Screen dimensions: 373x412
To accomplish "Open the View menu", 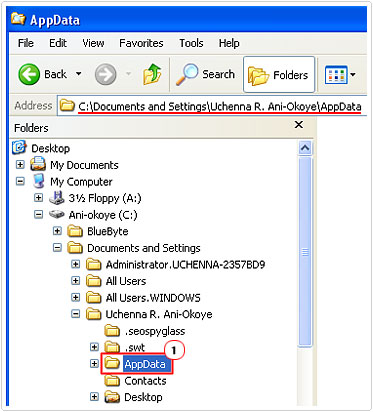I will [93, 43].
